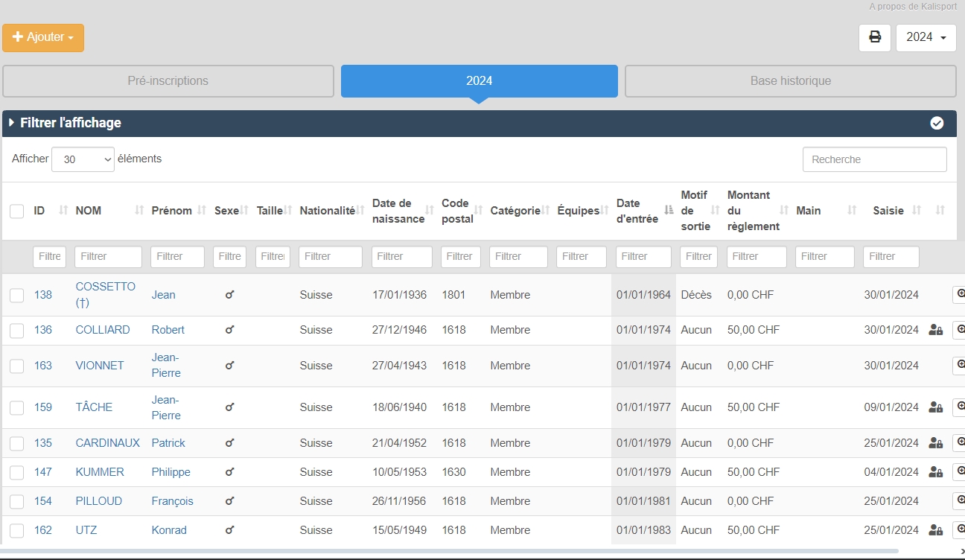Screen dimensions: 965x560
Task: Sort by Date d'entrée column icon
Action: [x=668, y=211]
